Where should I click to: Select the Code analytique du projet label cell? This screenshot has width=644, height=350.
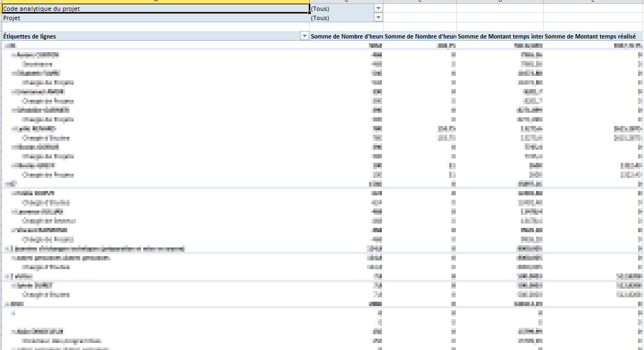(x=155, y=9)
